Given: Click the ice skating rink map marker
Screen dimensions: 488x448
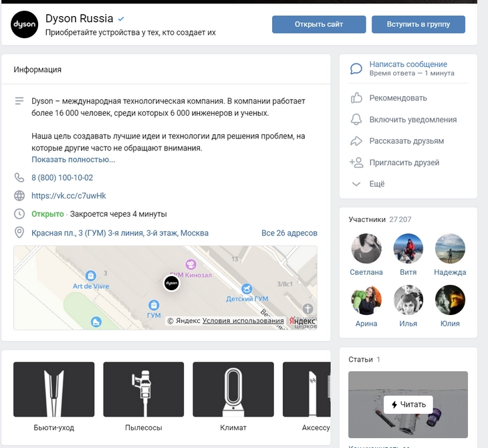Looking at the screenshot, I should [96, 322].
